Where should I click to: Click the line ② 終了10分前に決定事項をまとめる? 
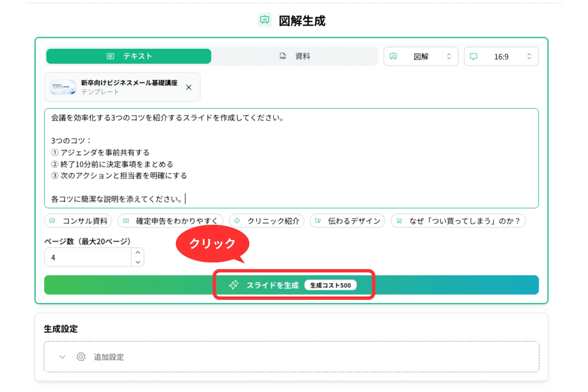tap(112, 164)
